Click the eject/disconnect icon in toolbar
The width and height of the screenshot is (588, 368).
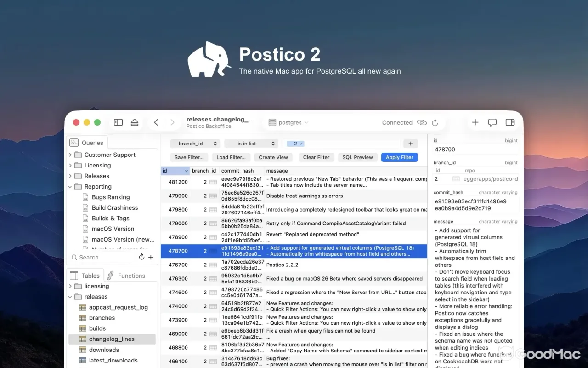click(x=135, y=122)
